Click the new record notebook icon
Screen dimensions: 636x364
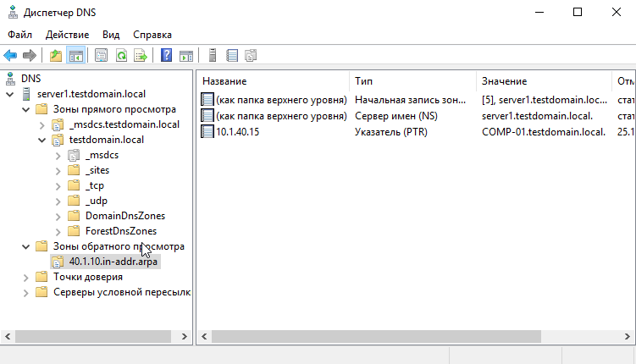pos(231,56)
